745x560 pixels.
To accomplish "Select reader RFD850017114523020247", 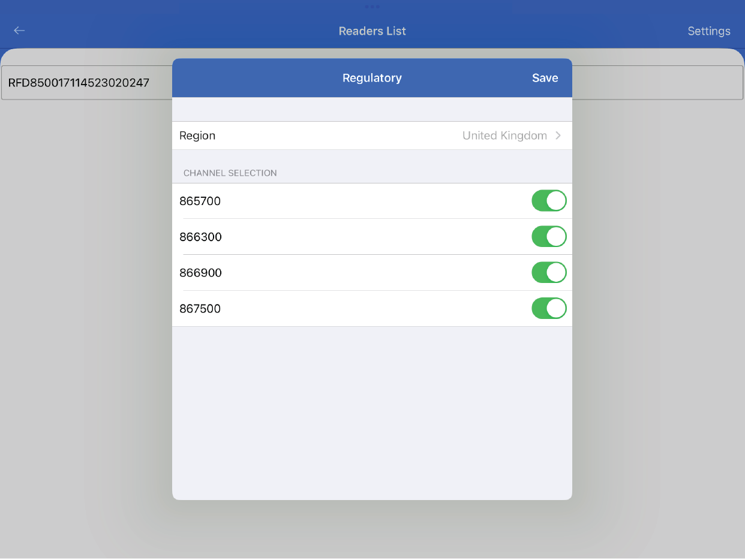I will [x=79, y=83].
